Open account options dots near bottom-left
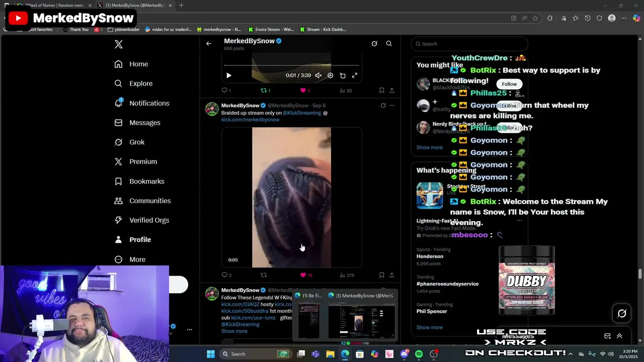 click(x=189, y=330)
